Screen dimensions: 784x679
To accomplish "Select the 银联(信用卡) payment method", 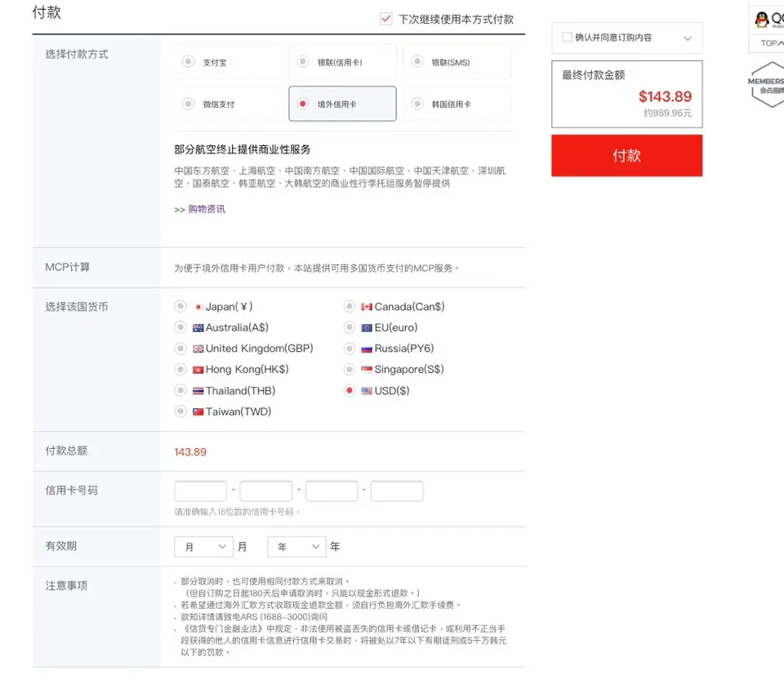I will (x=342, y=63).
